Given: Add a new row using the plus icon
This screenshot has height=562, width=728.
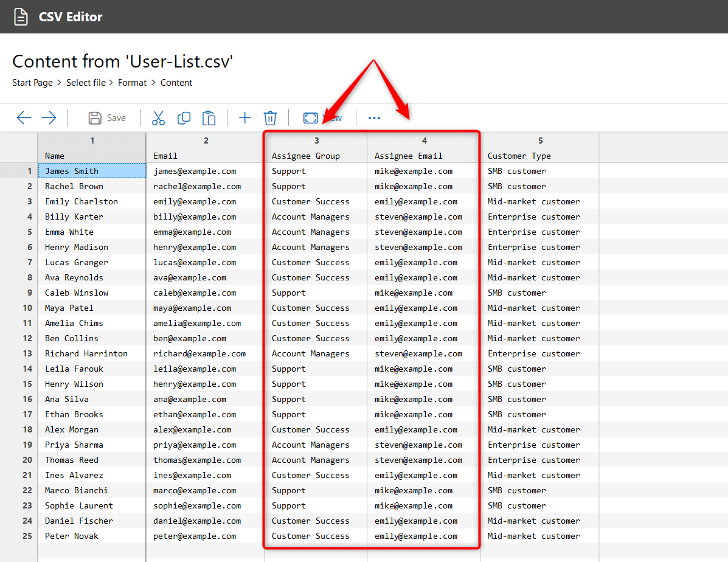Looking at the screenshot, I should click(x=244, y=117).
